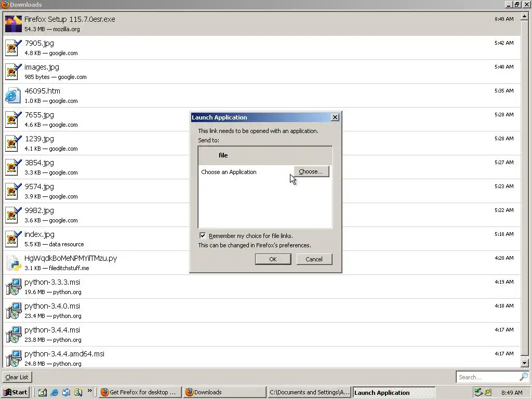Click the 46095.htm Internet Explorer icon
The width and height of the screenshot is (532, 399).
pyautogui.click(x=13, y=96)
